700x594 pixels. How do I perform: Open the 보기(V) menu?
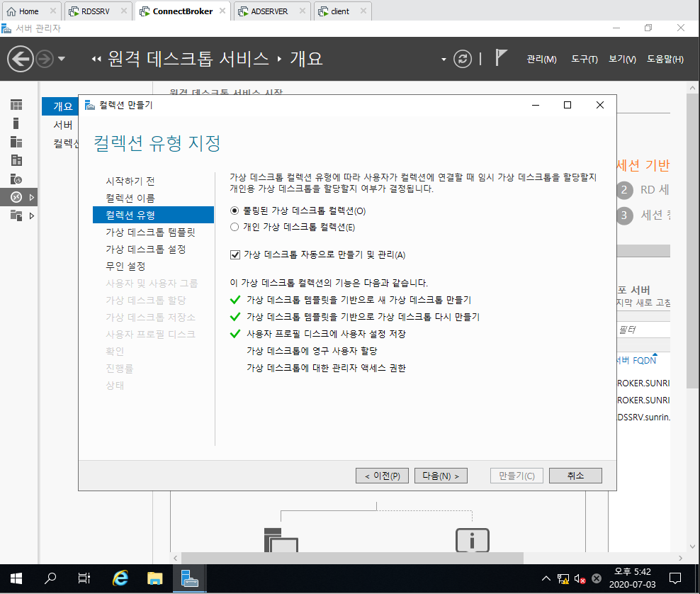pos(622,59)
